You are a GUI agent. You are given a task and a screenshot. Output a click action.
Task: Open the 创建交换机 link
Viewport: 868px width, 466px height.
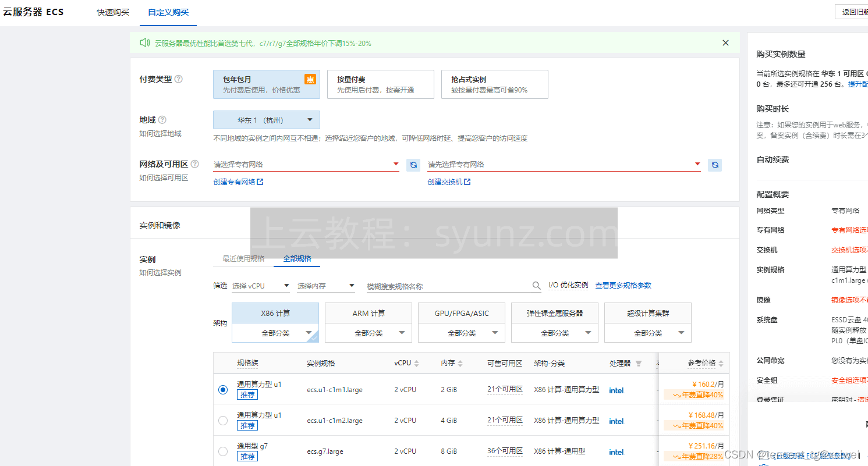pos(445,182)
